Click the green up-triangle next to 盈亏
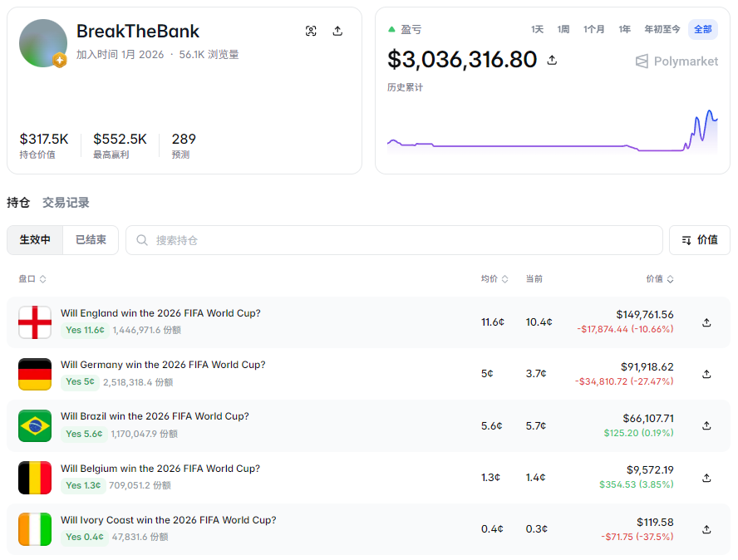 pos(391,29)
